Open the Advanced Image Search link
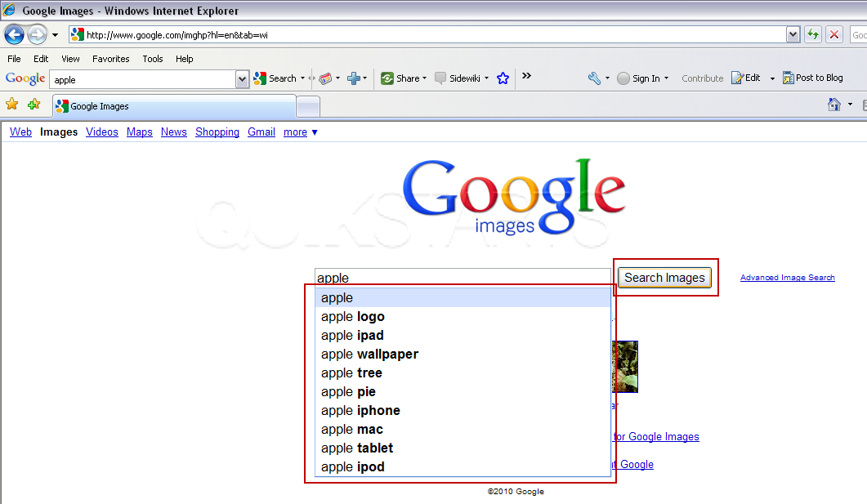Viewport: 867px width, 504px height. tap(788, 278)
